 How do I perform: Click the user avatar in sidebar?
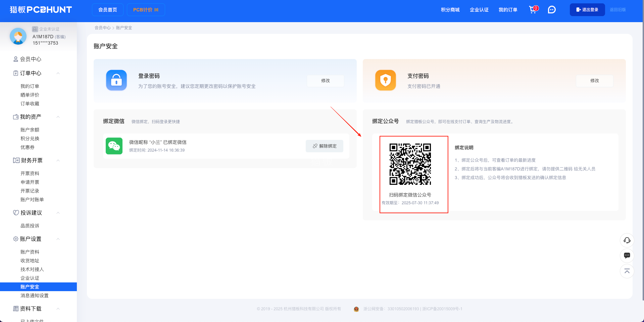click(18, 36)
